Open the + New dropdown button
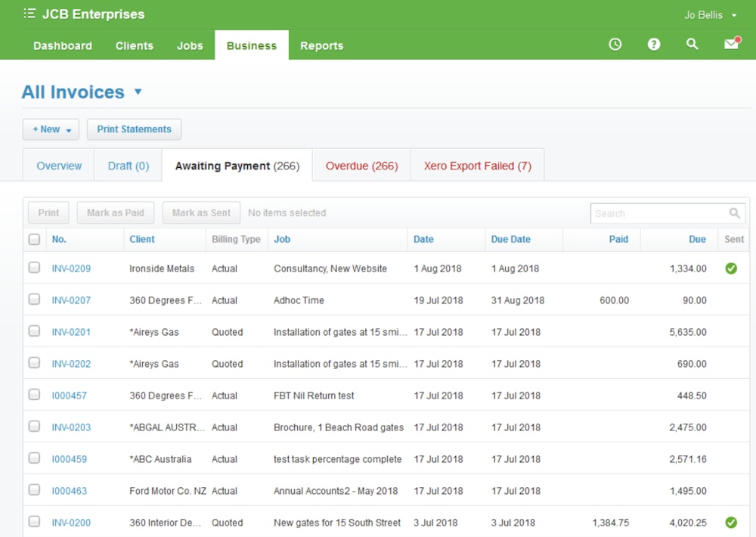 pos(51,129)
